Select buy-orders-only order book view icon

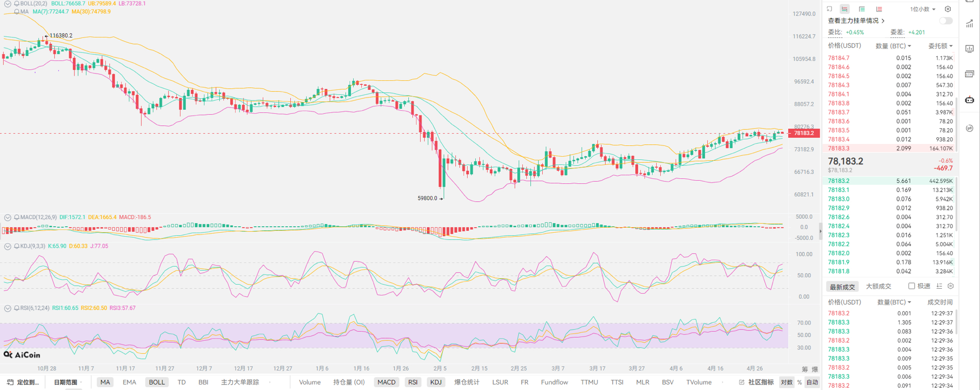click(x=862, y=9)
